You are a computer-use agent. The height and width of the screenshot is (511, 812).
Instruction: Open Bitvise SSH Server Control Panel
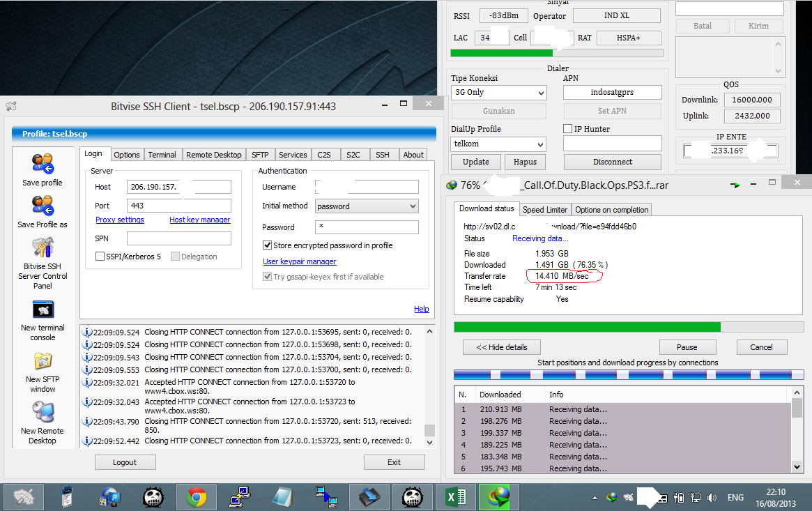pos(43,247)
